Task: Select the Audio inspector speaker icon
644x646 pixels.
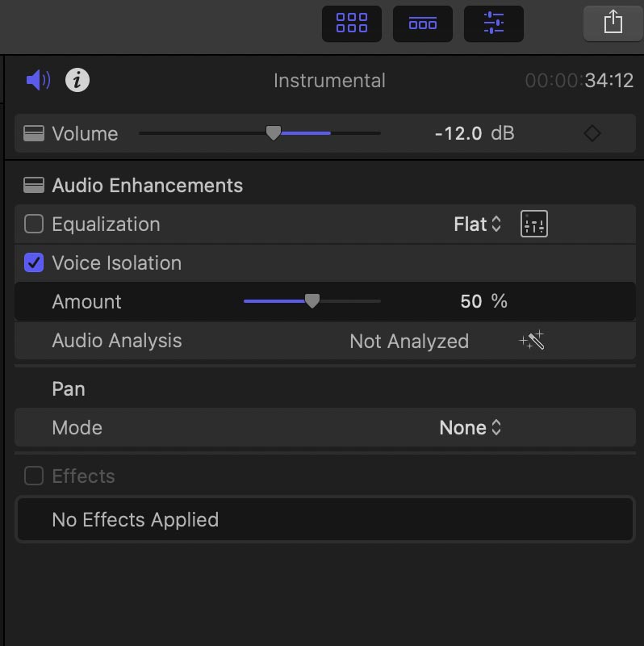Action: pyautogui.click(x=38, y=80)
